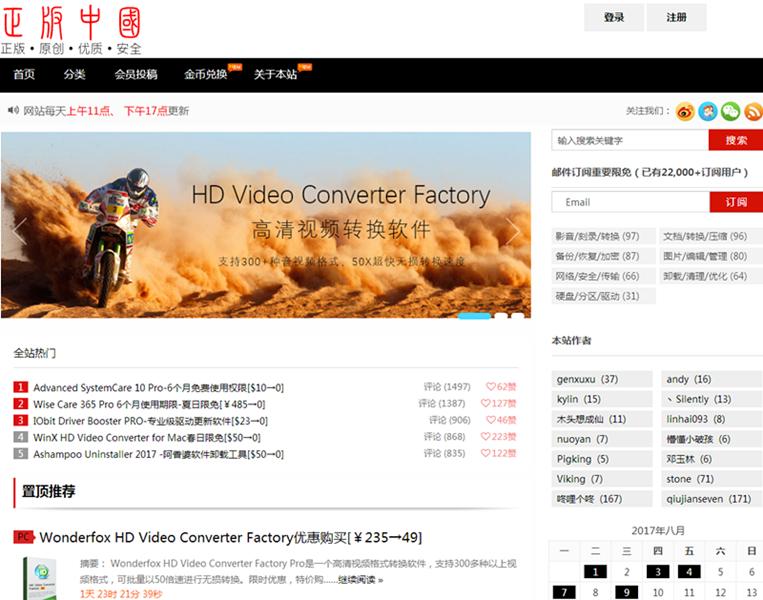Click the red PC tag icon

click(x=24, y=537)
